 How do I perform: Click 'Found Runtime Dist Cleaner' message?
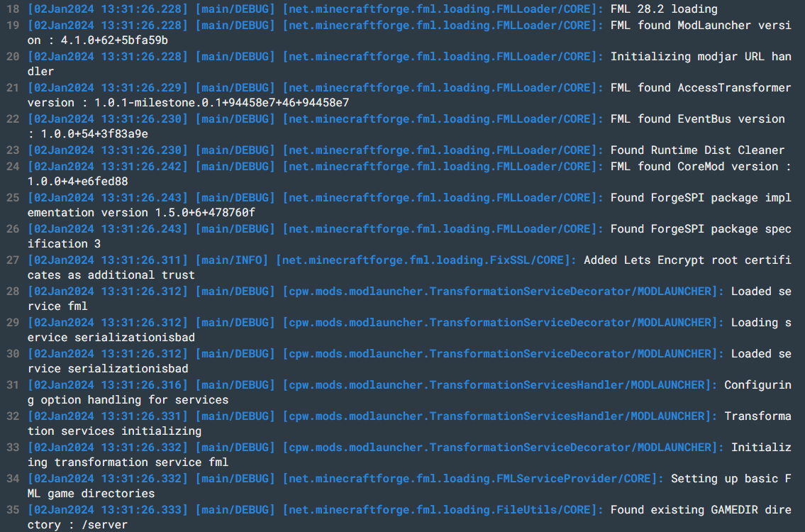coord(697,150)
